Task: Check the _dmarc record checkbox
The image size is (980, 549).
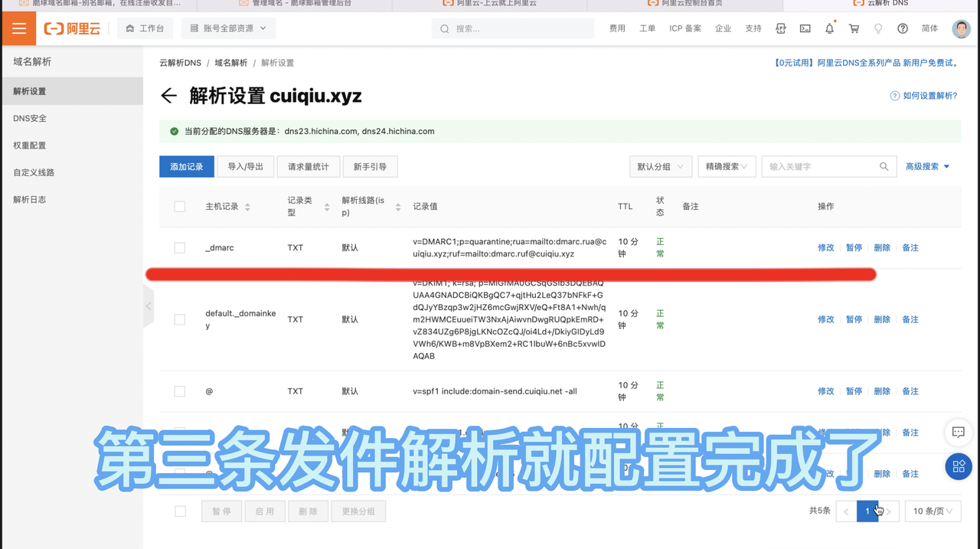Action: click(180, 248)
